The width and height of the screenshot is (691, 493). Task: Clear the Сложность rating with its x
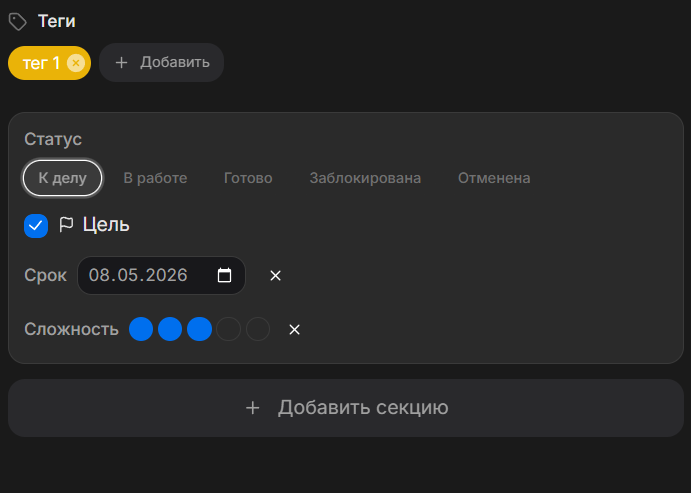click(x=294, y=330)
